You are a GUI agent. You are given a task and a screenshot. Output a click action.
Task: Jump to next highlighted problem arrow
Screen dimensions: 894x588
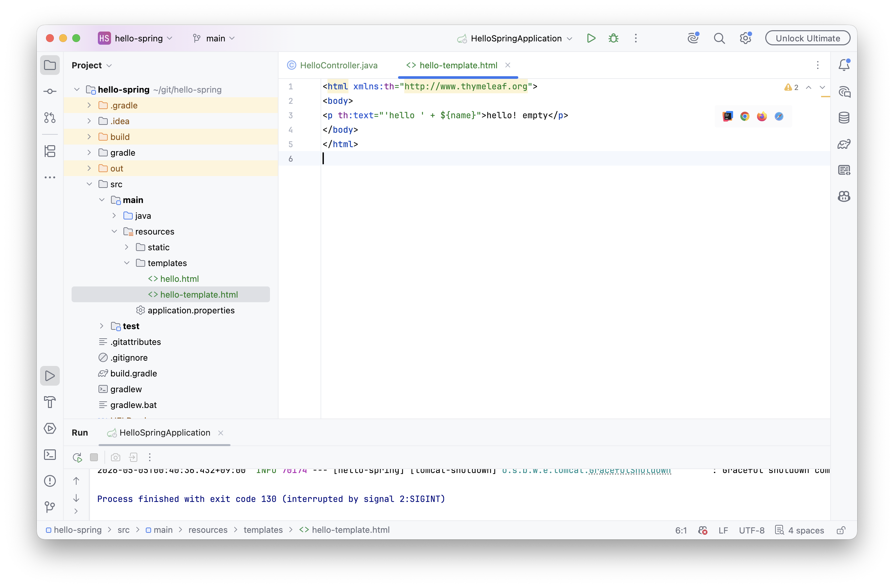(822, 87)
